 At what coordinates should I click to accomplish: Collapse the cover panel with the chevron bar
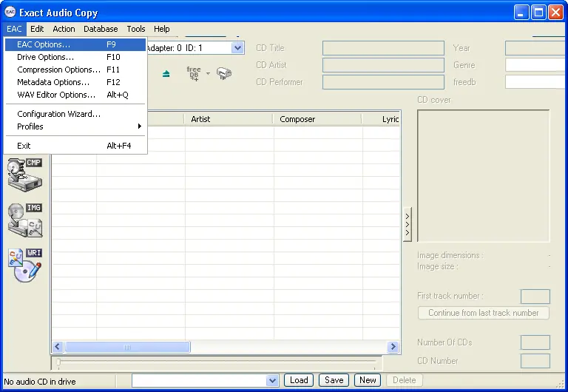coord(408,224)
